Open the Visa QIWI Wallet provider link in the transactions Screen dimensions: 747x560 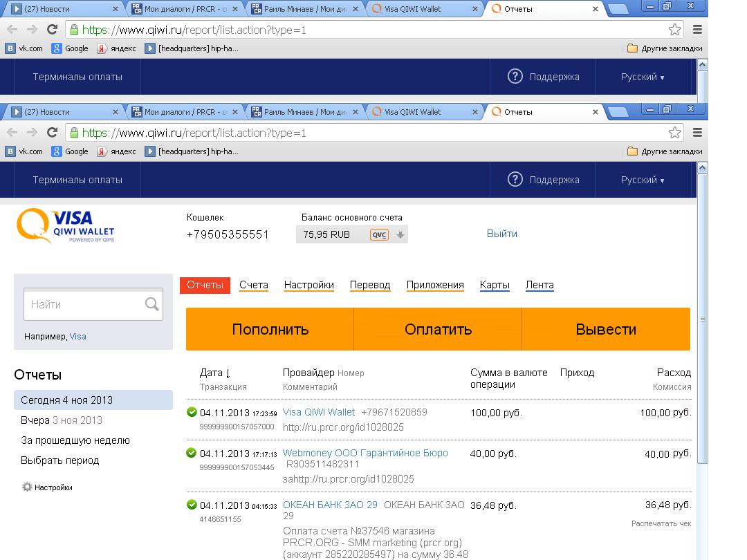point(319,412)
